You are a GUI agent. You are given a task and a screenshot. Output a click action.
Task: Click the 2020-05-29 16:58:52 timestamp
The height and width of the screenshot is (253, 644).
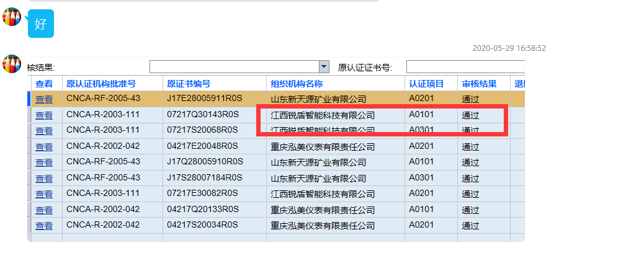pyautogui.click(x=509, y=48)
